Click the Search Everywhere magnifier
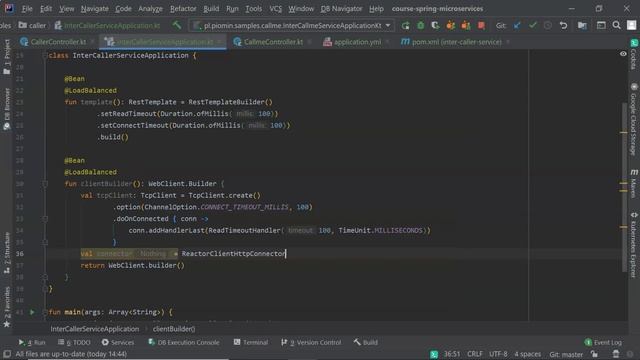 (616, 26)
